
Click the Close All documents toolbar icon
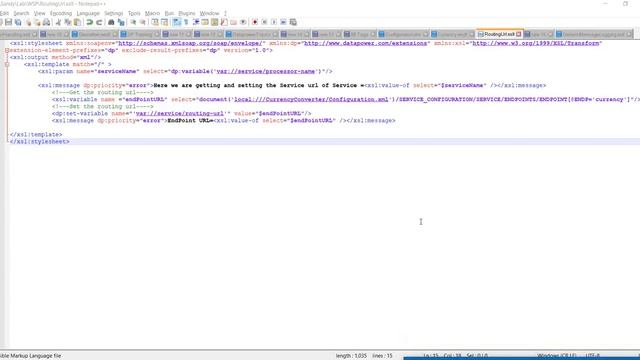(x=37, y=22)
